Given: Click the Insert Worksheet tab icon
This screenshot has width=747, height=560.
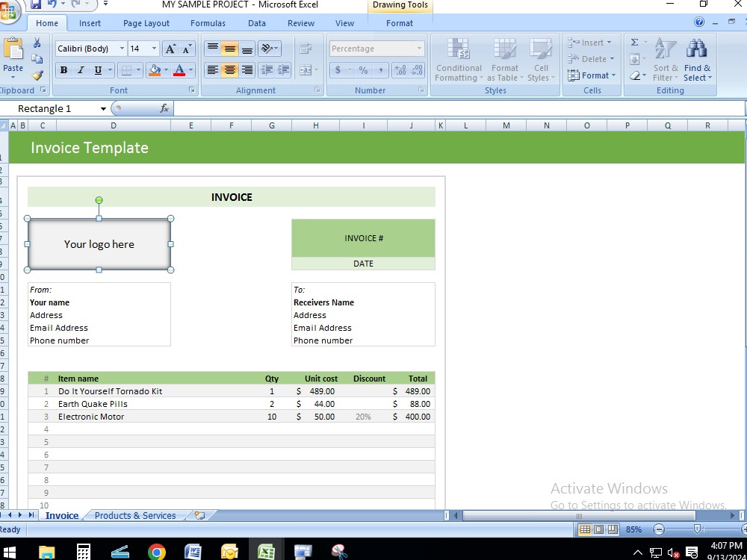Looking at the screenshot, I should (x=199, y=514).
